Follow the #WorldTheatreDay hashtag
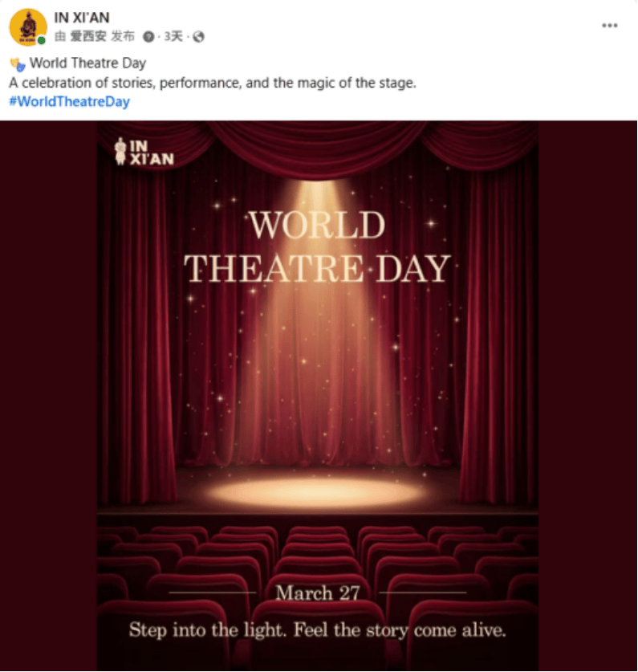Screen dimensions: 638x672 [x=69, y=102]
